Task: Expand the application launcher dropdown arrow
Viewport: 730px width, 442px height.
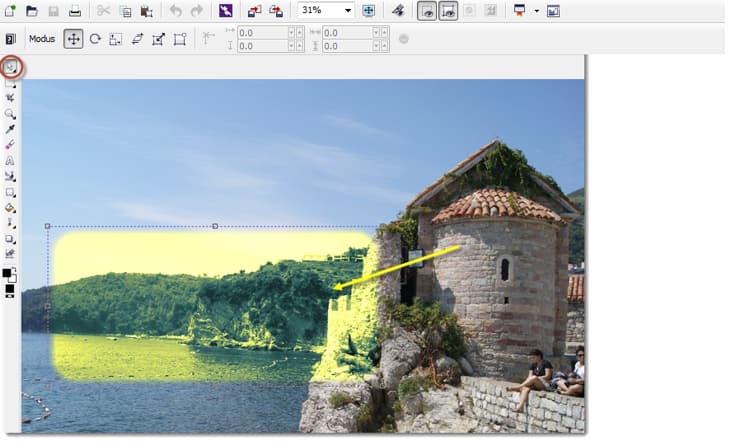Action: click(537, 11)
